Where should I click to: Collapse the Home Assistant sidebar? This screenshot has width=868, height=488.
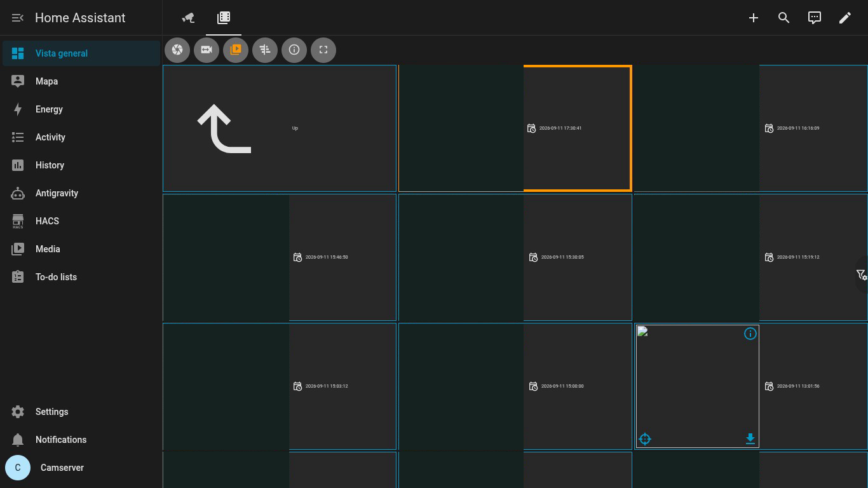(18, 18)
